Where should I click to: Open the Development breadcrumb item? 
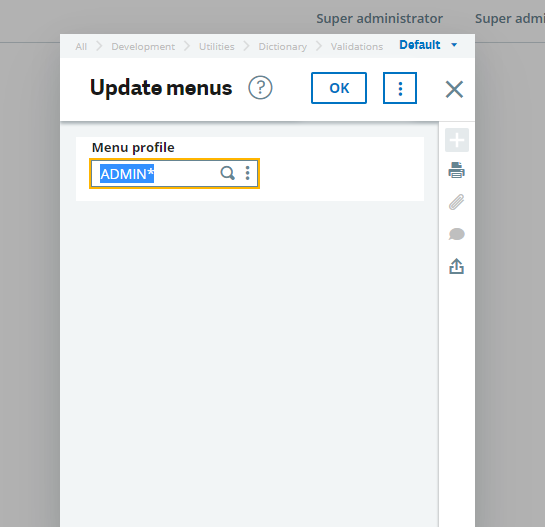click(143, 46)
